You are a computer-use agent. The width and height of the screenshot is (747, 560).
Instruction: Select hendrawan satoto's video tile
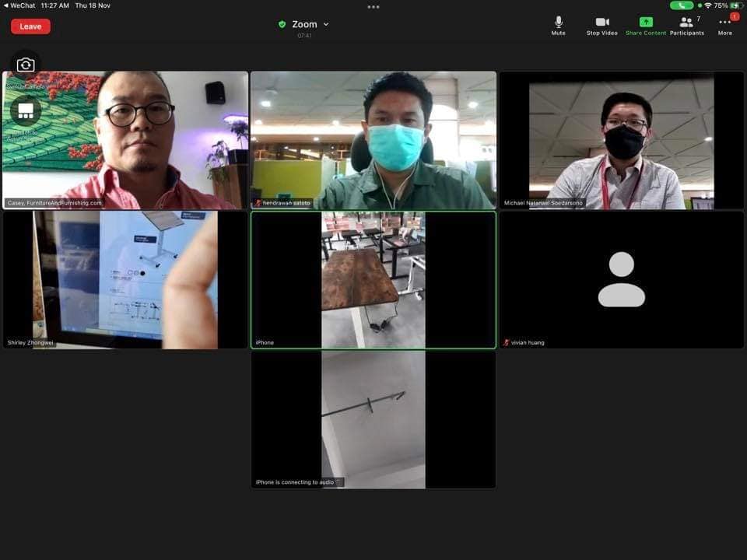point(373,140)
